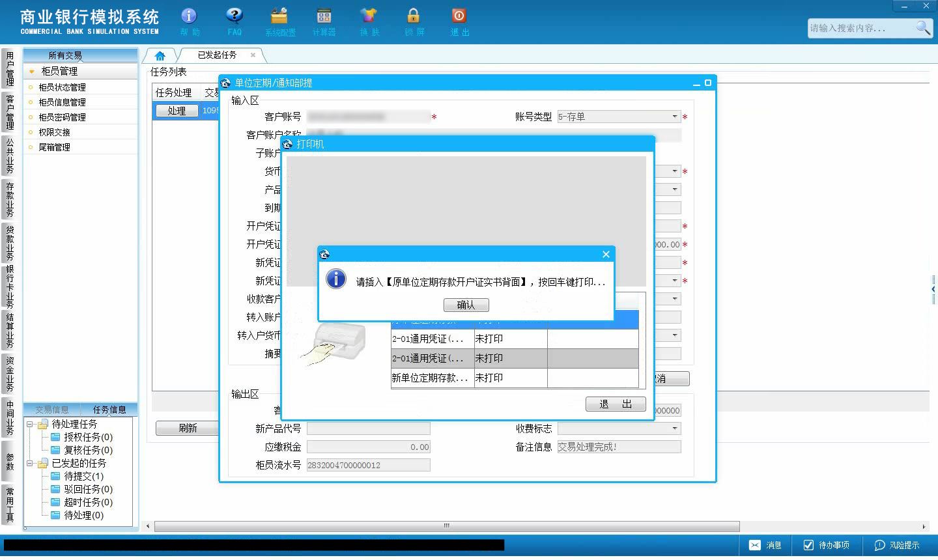Open the 转入户货币 dropdown arrow
Screen dimensions: 938x560
click(x=675, y=335)
